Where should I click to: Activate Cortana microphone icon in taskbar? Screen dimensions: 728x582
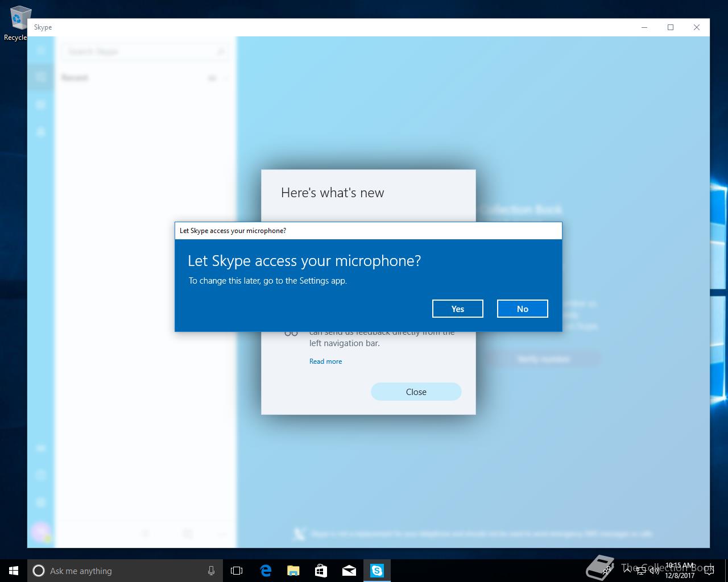tap(211, 571)
